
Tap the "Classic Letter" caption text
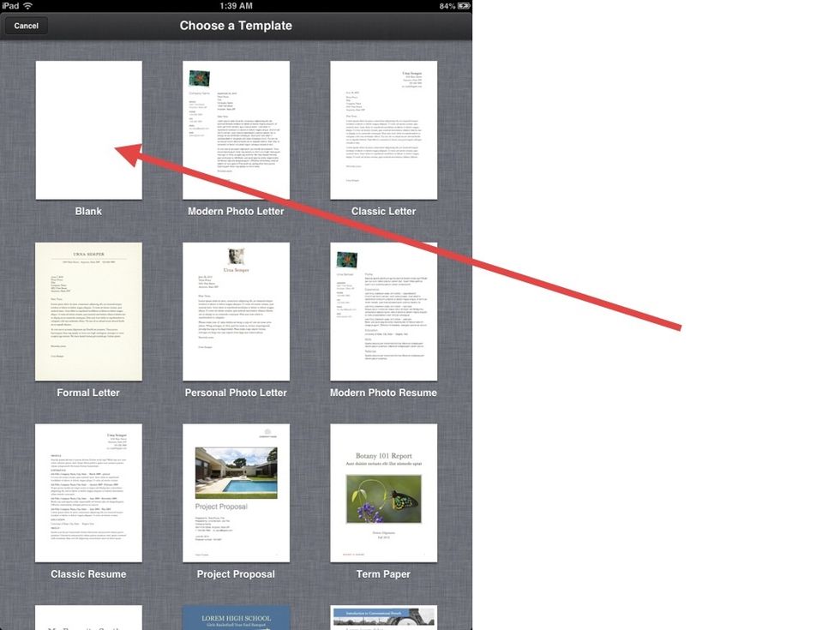[x=383, y=211]
